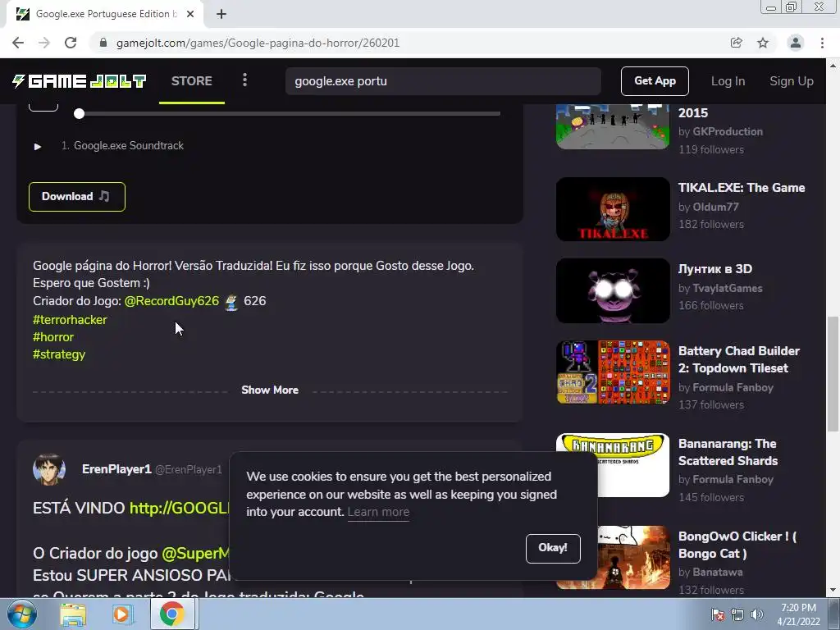Open ErenPlayer1 avatar
The width and height of the screenshot is (840, 630).
click(x=48, y=469)
